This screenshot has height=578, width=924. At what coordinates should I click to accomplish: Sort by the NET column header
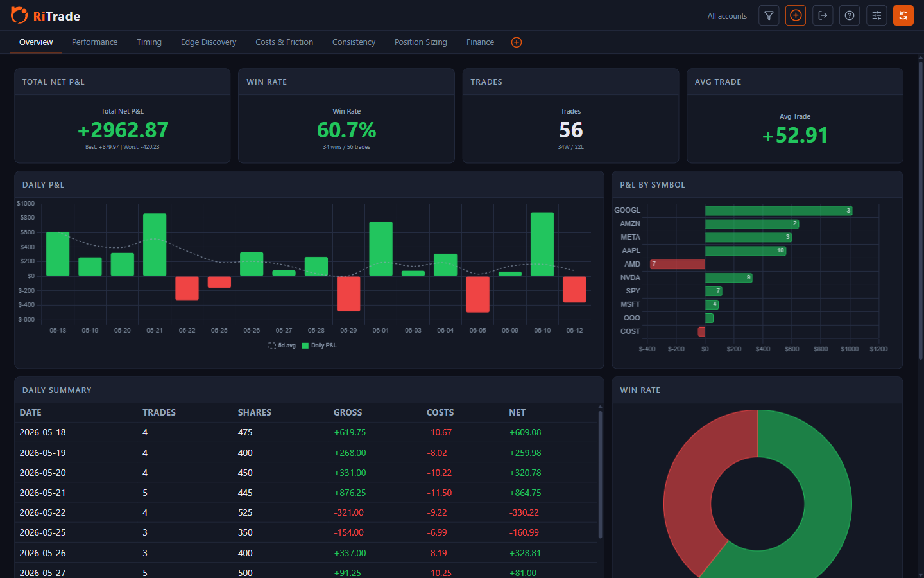pos(517,412)
